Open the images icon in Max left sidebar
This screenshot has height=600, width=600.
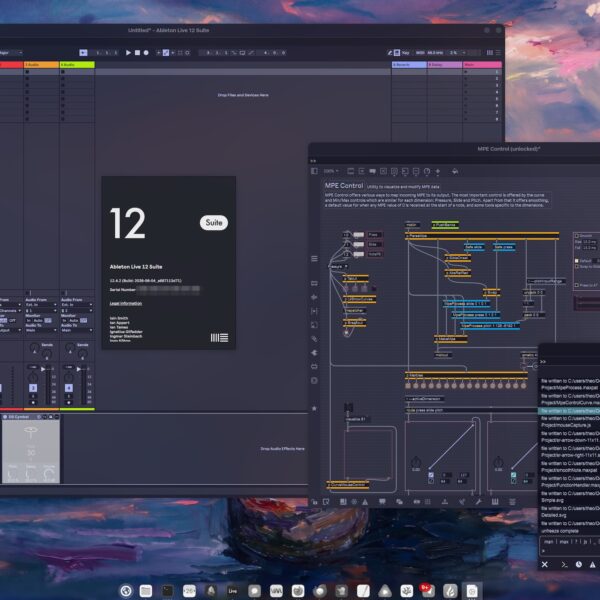314,325
